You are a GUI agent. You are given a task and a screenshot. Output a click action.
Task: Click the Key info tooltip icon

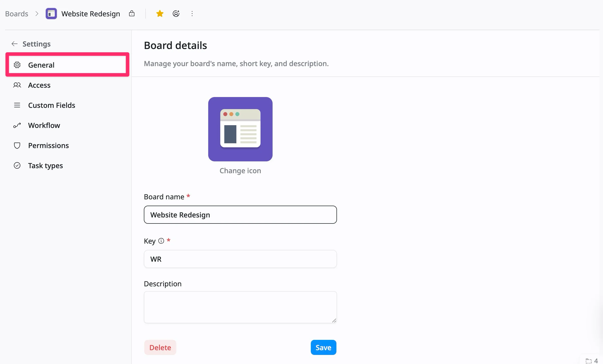[x=161, y=241]
